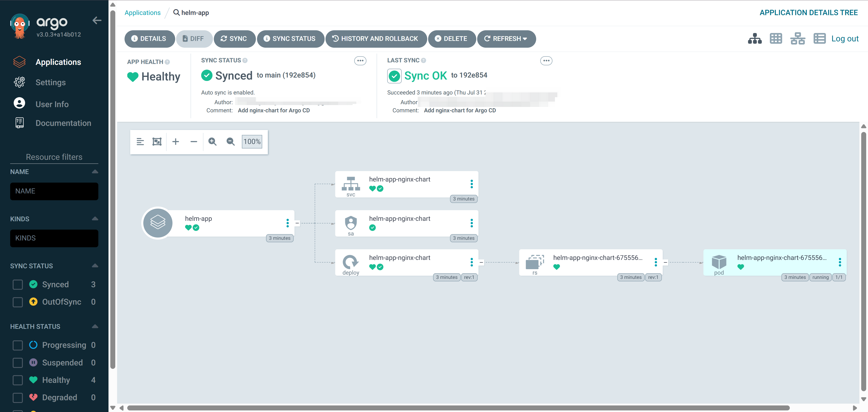Image resolution: width=868 pixels, height=412 pixels.
Task: Click the 100% zoom field
Action: (252, 142)
